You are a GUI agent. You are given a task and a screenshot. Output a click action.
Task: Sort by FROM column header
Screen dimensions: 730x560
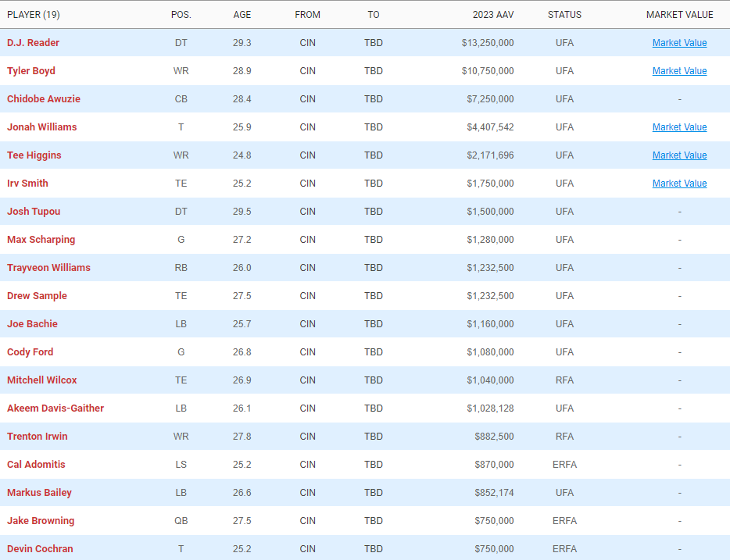click(x=307, y=15)
